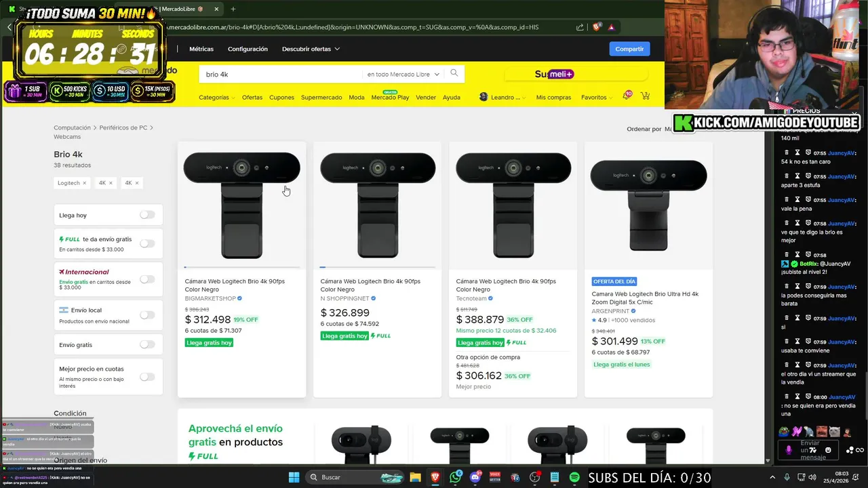Open the Vender link
Image resolution: width=868 pixels, height=488 pixels.
tap(426, 97)
